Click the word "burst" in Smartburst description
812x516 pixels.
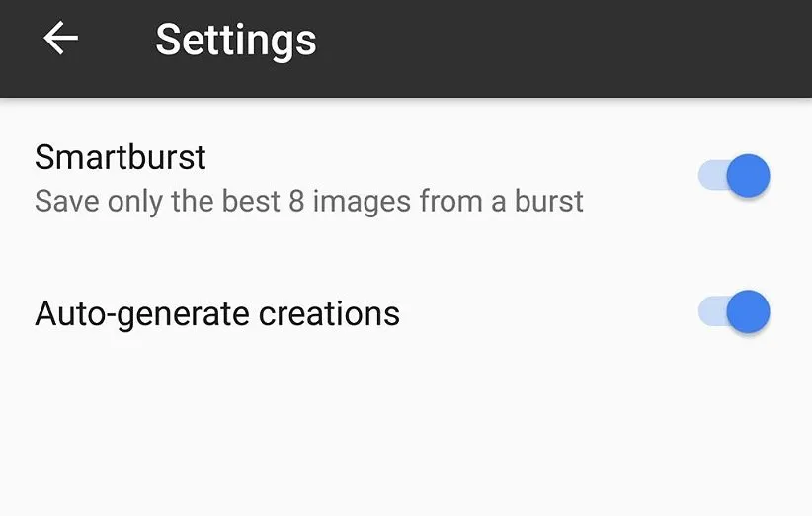click(549, 202)
